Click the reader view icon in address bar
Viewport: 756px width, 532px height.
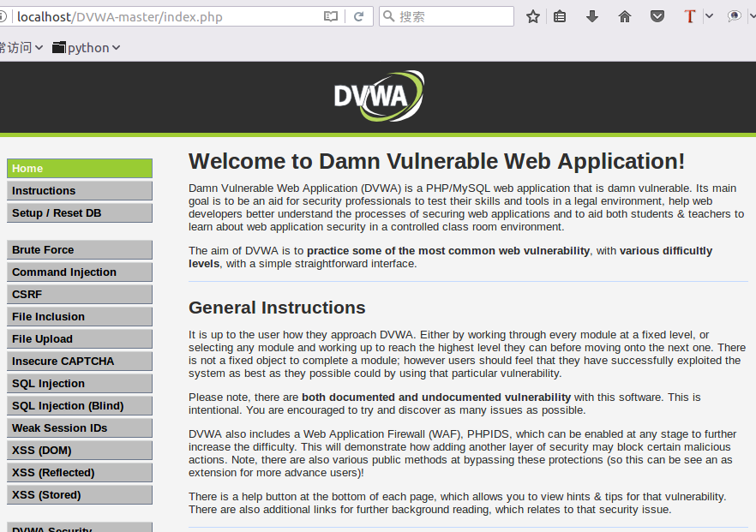[331, 17]
